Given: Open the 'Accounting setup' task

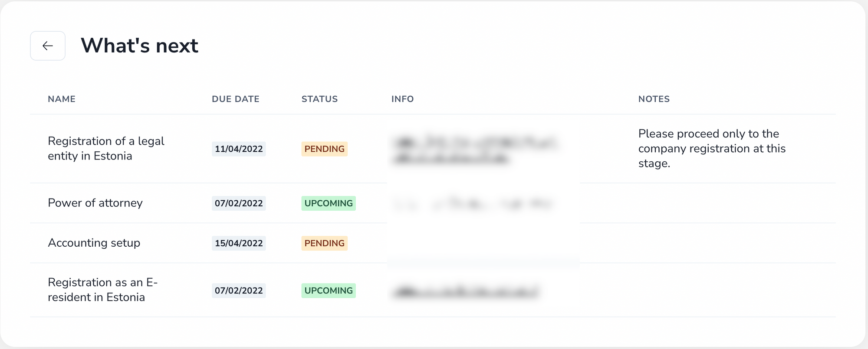Looking at the screenshot, I should click(x=94, y=243).
